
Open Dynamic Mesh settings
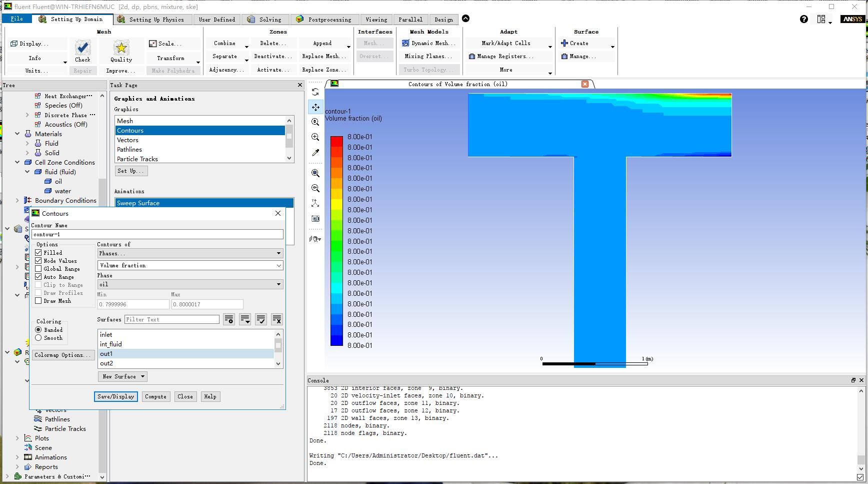tap(428, 43)
